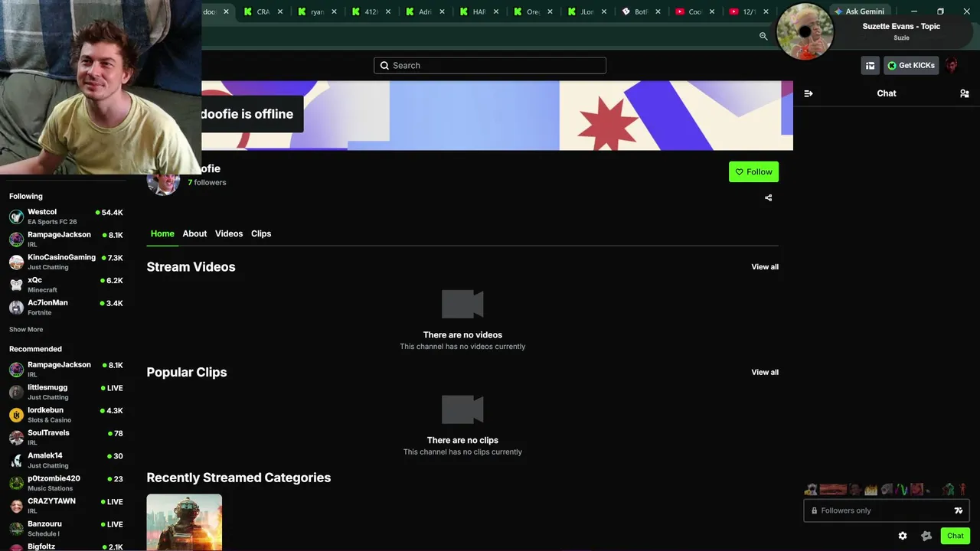
Task: Click the layout panel icon beside Get KICKs
Action: 870,66
